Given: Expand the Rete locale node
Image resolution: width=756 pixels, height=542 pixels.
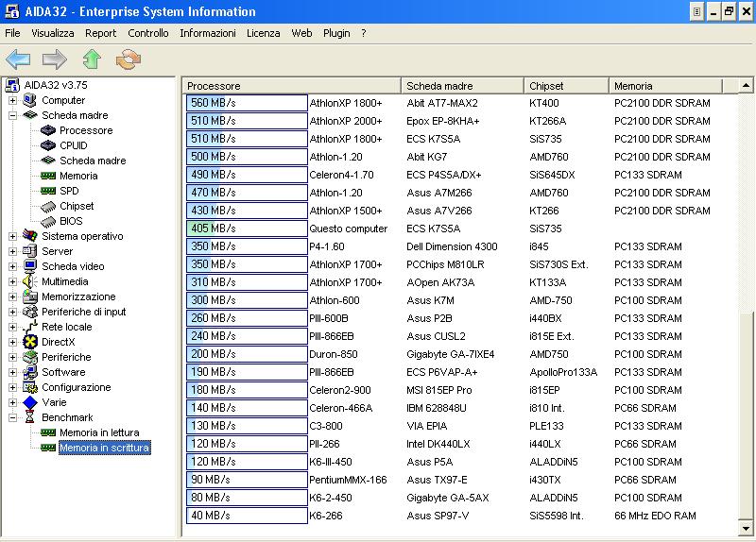Looking at the screenshot, I should click(x=12, y=327).
